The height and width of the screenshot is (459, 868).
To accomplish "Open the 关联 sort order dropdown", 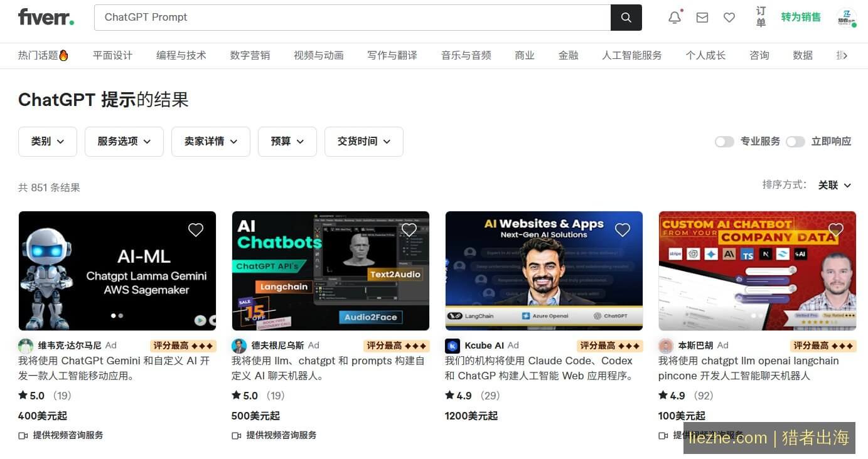I will [x=834, y=185].
